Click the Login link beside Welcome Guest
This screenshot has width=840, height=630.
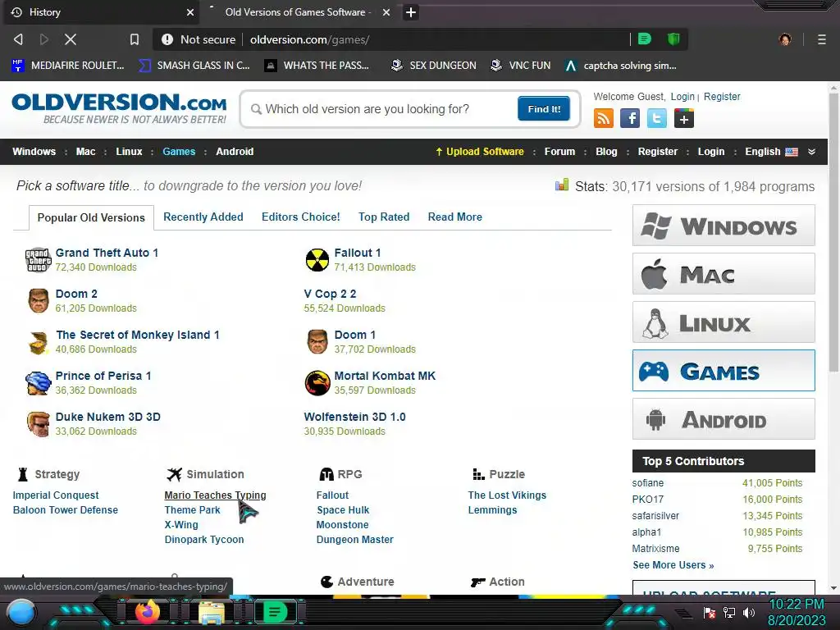682,97
